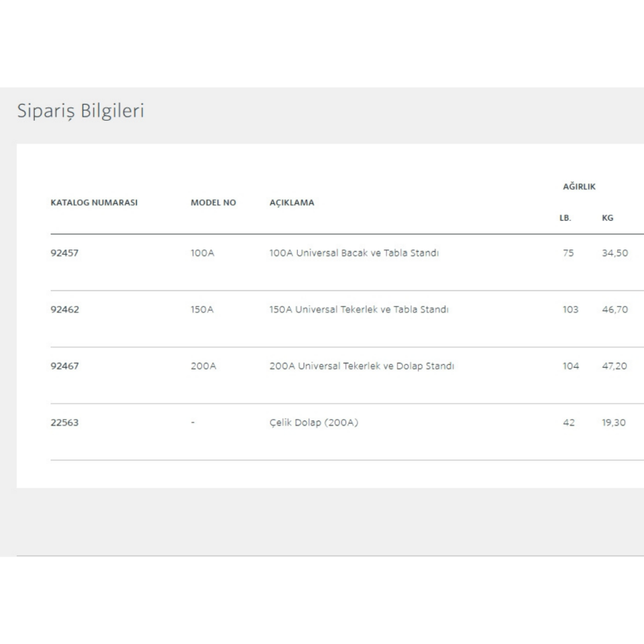Image resolution: width=644 pixels, height=644 pixels.
Task: Click the 100A model number cell
Action: click(x=203, y=254)
